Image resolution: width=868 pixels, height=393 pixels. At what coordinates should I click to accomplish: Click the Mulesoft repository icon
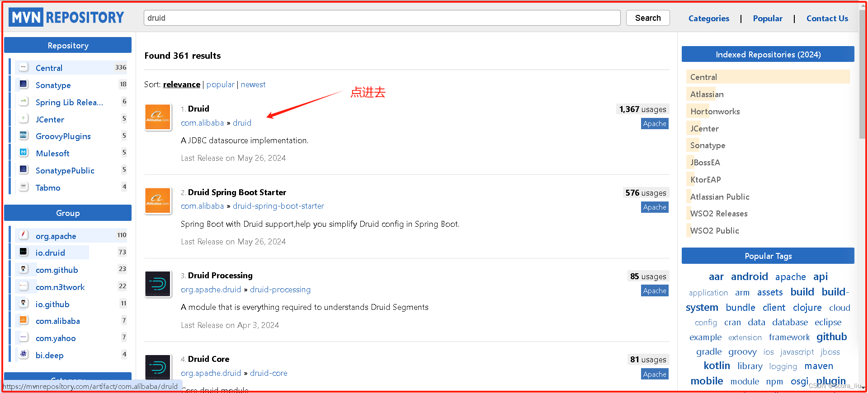[24, 153]
